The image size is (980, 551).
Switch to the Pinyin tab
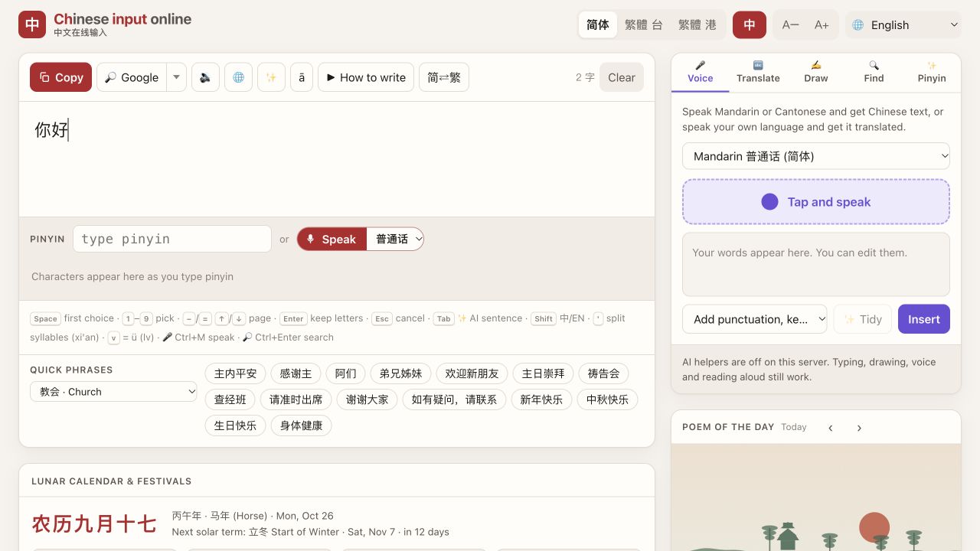[932, 72]
